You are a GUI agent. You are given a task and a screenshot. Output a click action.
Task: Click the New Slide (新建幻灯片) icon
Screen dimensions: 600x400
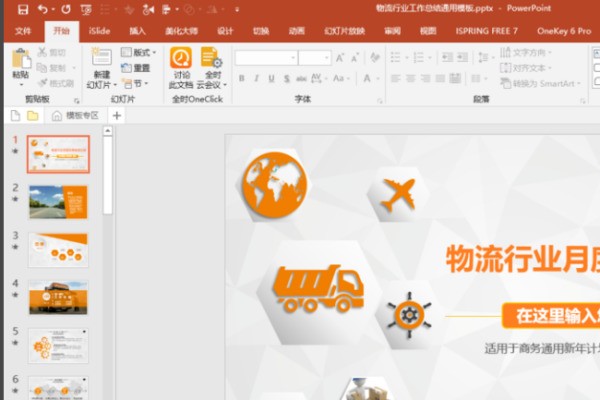pos(102,61)
